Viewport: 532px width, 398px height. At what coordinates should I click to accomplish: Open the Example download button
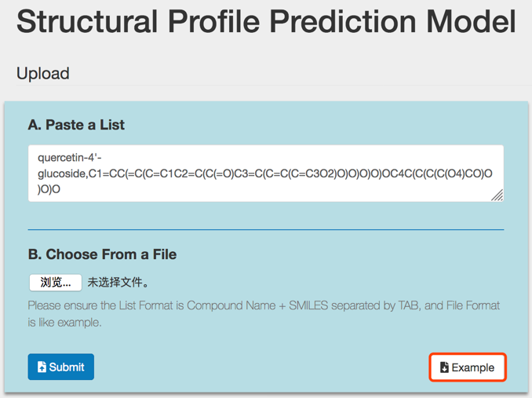[468, 367]
